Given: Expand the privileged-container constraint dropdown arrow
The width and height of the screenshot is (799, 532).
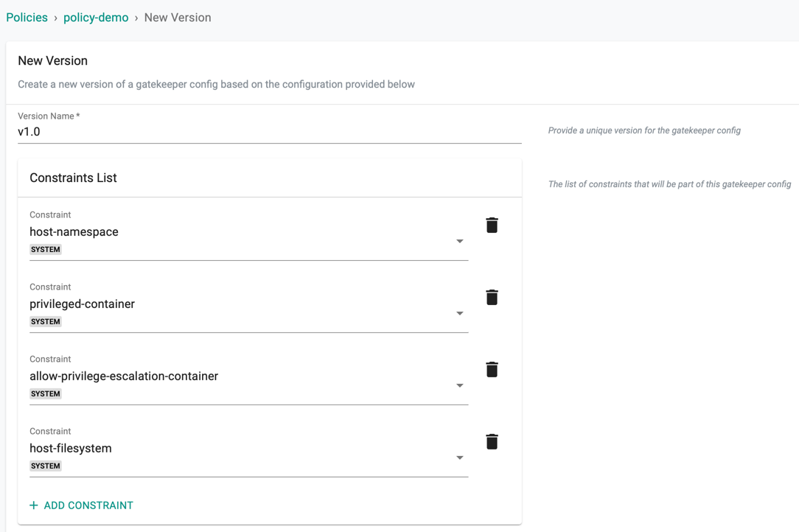Looking at the screenshot, I should (x=460, y=313).
